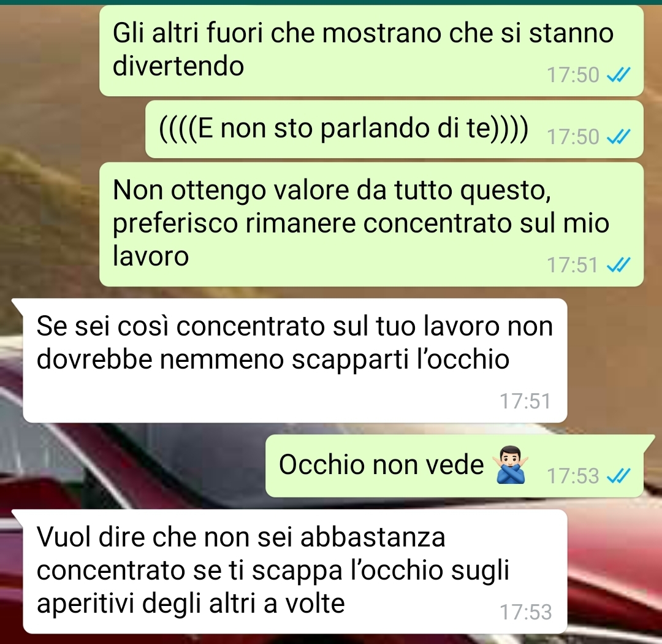Select the '((((E non sto parlando di te))))' bubble

(x=394, y=129)
